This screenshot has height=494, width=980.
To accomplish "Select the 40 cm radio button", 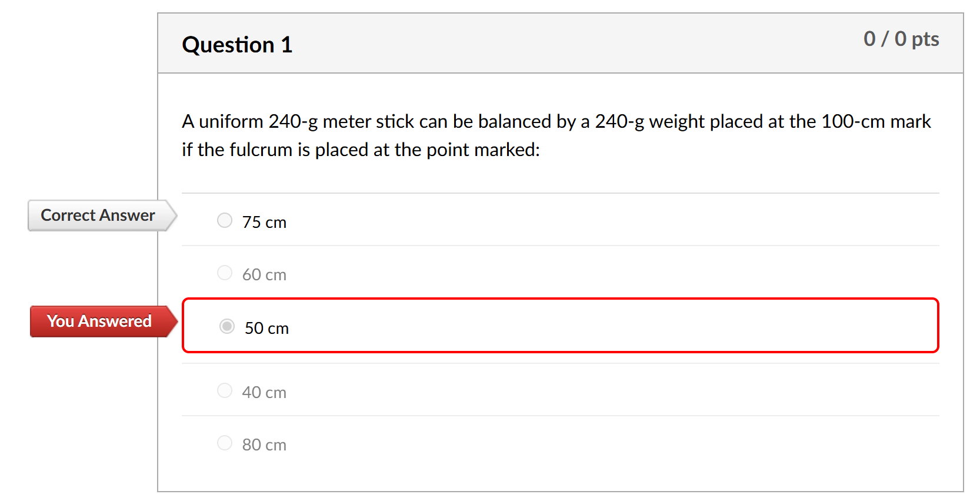I will pos(225,390).
